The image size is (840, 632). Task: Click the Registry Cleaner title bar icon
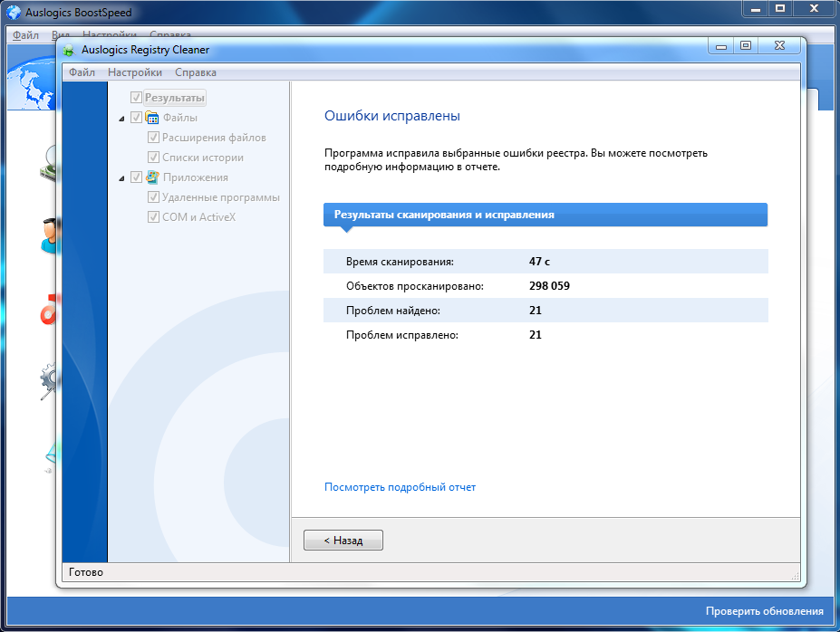[x=69, y=51]
